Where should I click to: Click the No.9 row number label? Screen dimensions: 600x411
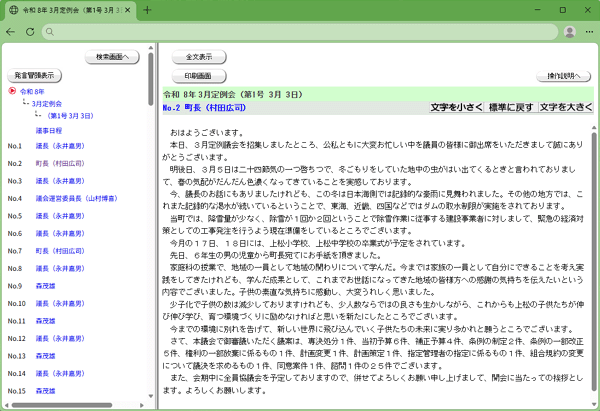(x=15, y=286)
